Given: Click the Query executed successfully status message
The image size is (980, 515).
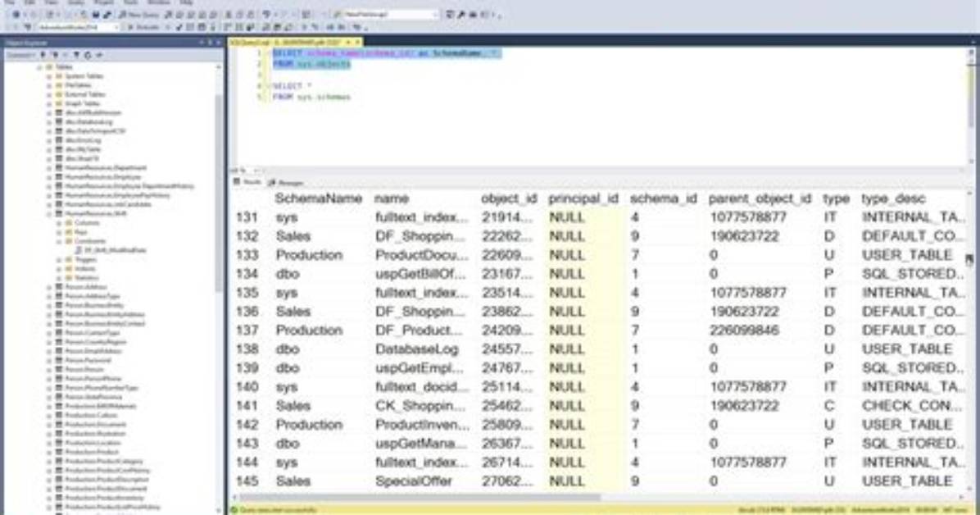Looking at the screenshot, I should (278, 510).
